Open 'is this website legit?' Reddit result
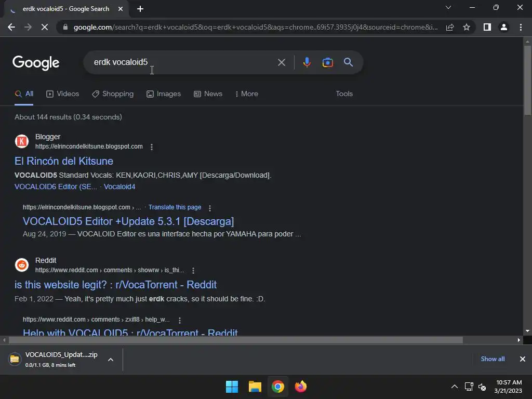Image resolution: width=532 pixels, height=399 pixels. tap(115, 285)
